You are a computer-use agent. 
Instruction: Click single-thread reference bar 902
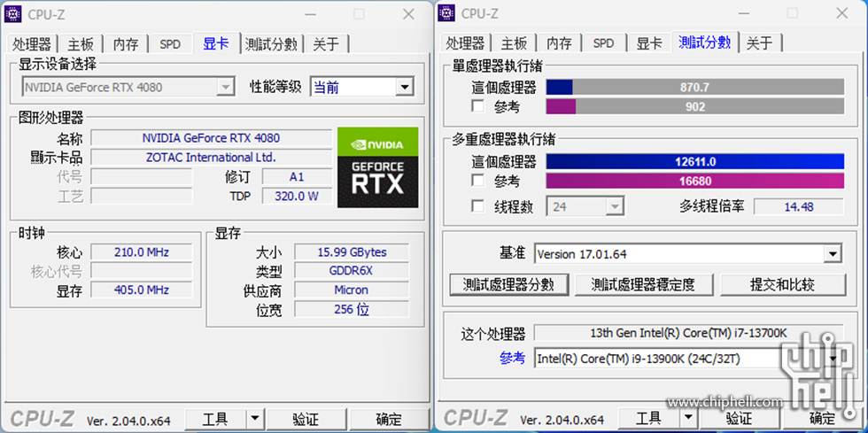click(x=694, y=106)
